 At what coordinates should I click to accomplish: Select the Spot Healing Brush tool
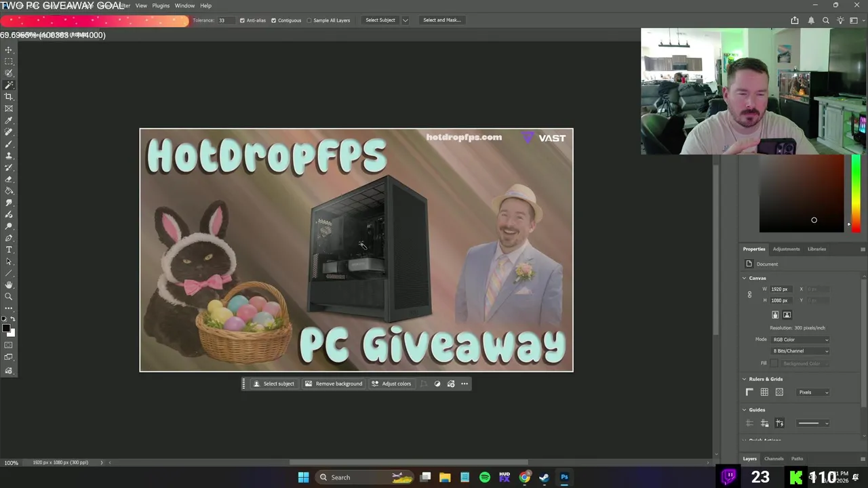pyautogui.click(x=9, y=132)
